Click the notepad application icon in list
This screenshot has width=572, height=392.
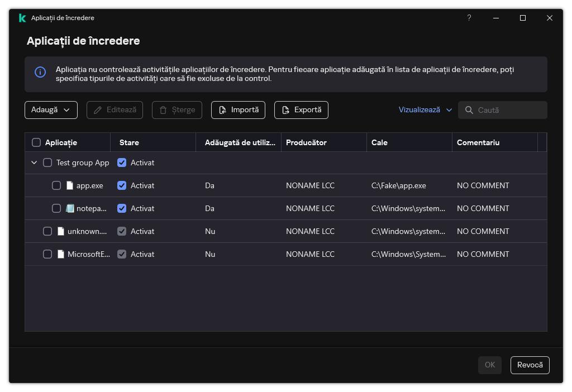coord(70,208)
